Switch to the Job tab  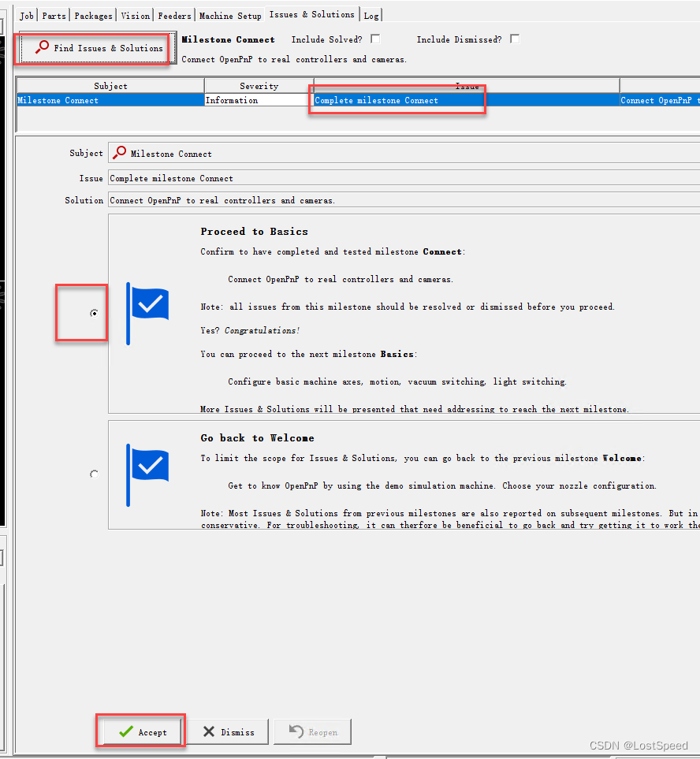coord(26,13)
